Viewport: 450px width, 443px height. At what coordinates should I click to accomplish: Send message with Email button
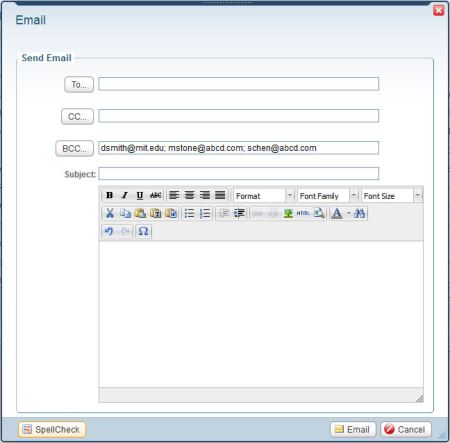[x=353, y=429]
